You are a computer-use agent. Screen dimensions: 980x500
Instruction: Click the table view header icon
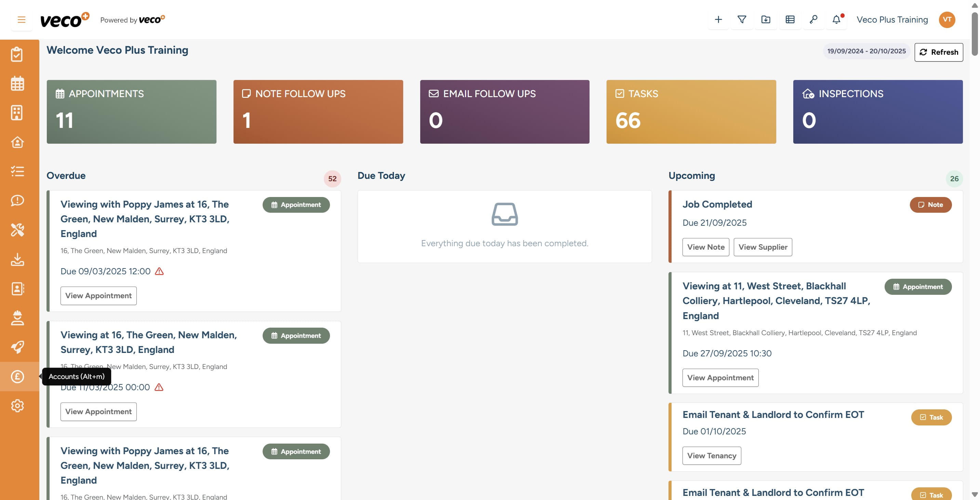point(790,20)
